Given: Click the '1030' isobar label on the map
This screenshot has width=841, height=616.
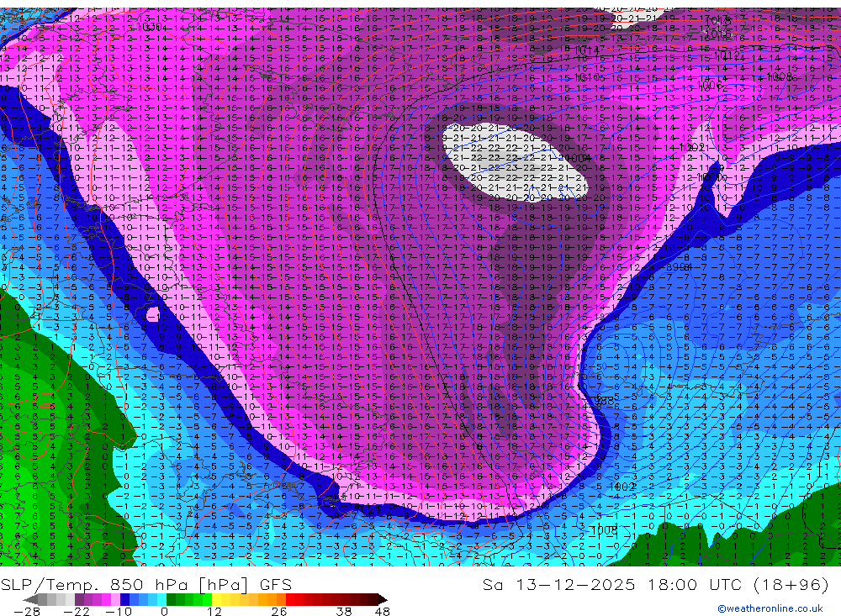Looking at the screenshot, I should (x=149, y=27).
